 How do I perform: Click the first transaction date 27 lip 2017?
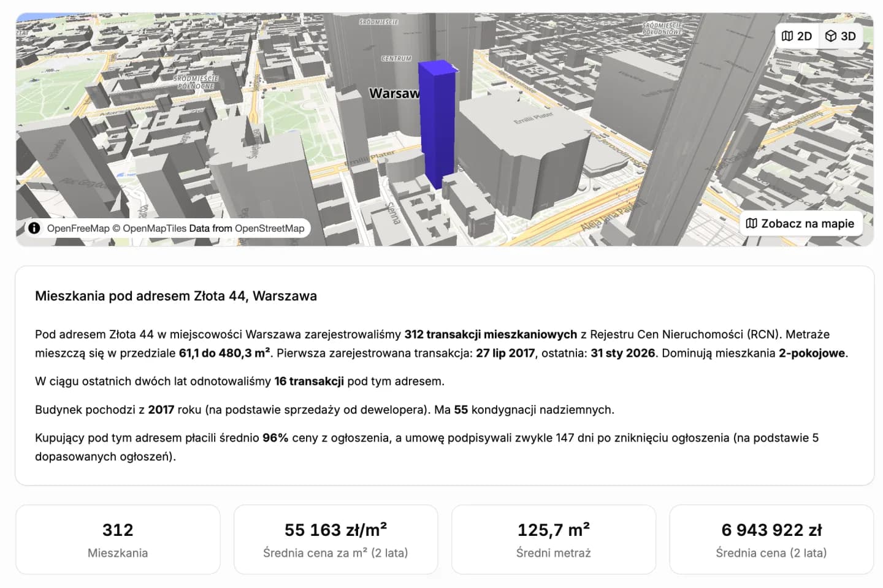coord(505,353)
